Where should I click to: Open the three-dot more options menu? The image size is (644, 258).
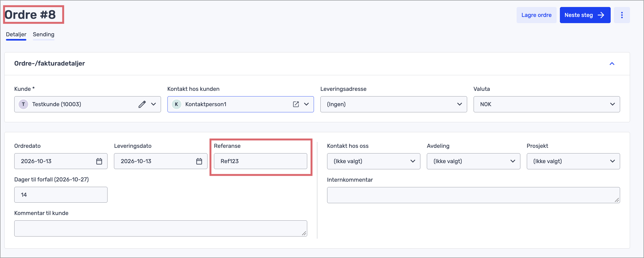(622, 15)
